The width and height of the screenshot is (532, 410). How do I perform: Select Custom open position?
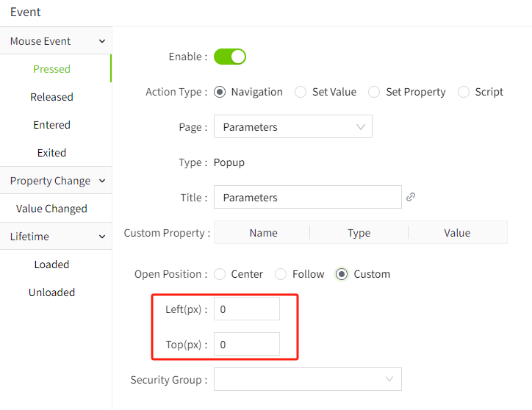342,274
